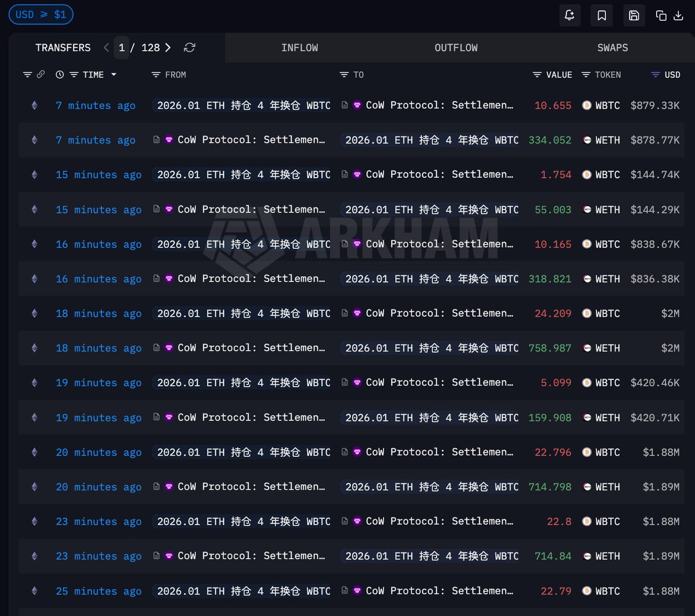Click WETH token icon on 714.84 row
695x616 pixels.
click(x=587, y=556)
